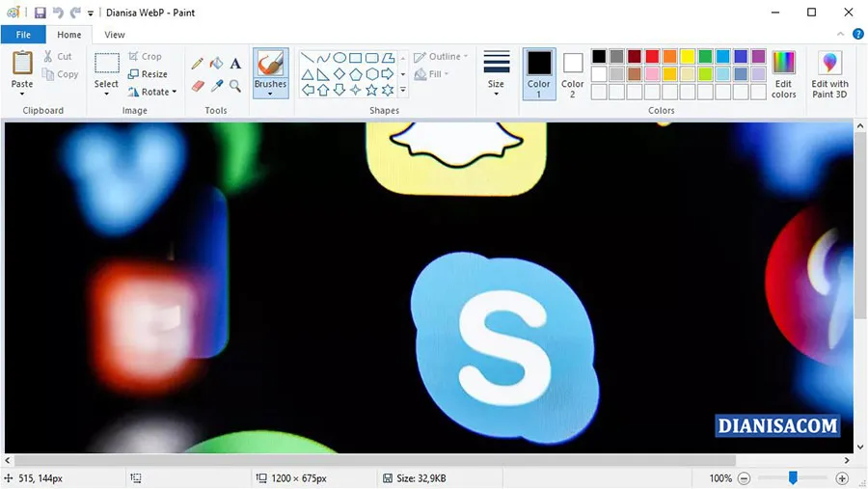This screenshot has height=489, width=868.
Task: Switch to the View tab
Action: point(115,35)
